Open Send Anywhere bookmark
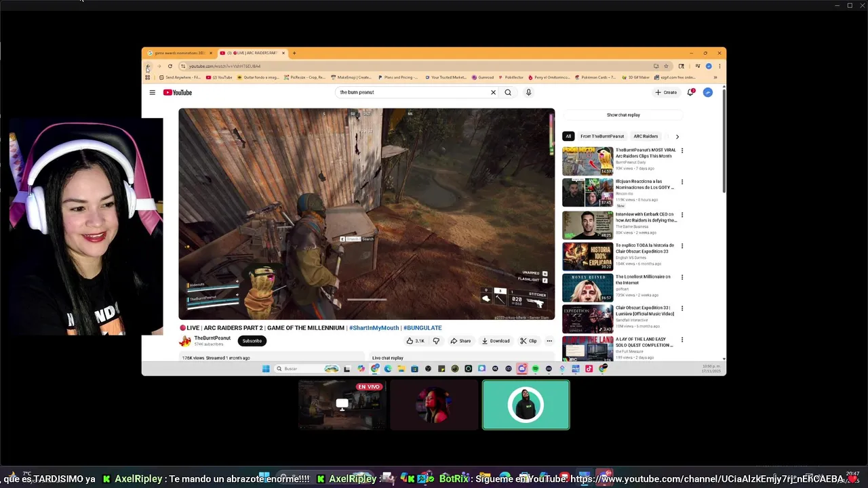The height and width of the screenshot is (488, 868). pyautogui.click(x=180, y=77)
